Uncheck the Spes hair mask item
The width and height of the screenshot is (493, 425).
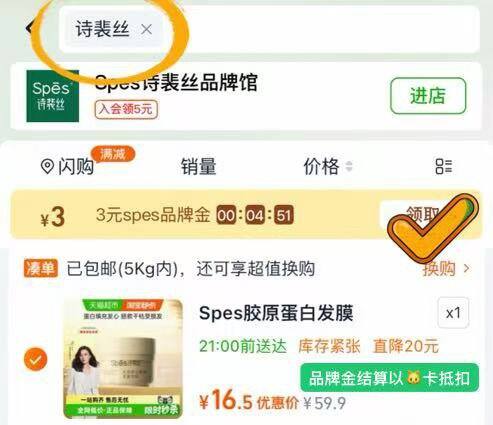35,359
